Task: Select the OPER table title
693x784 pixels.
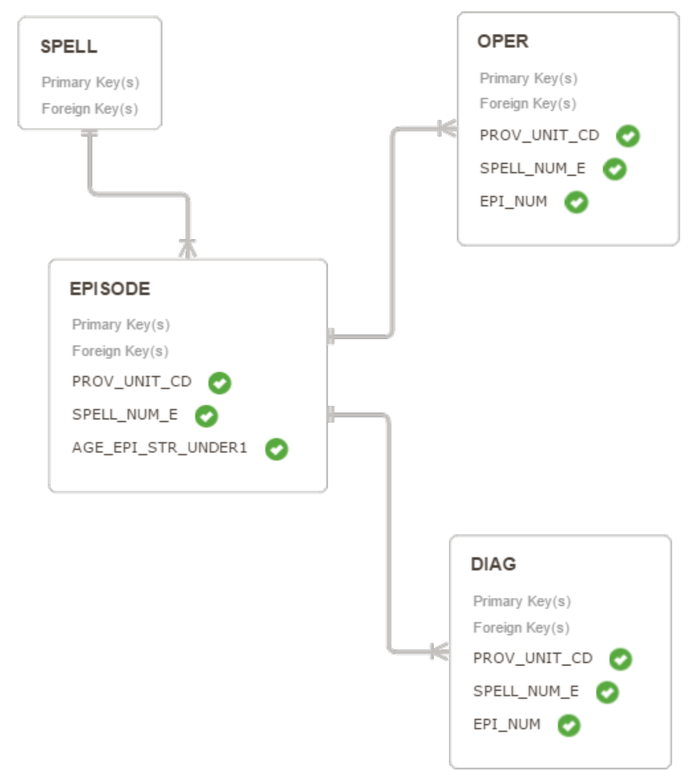Action: [503, 41]
